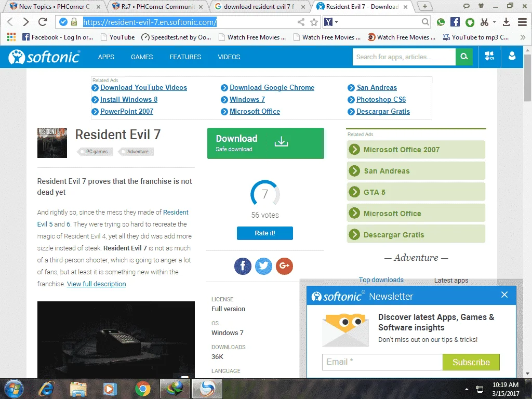Open a new browser tab

tap(424, 6)
